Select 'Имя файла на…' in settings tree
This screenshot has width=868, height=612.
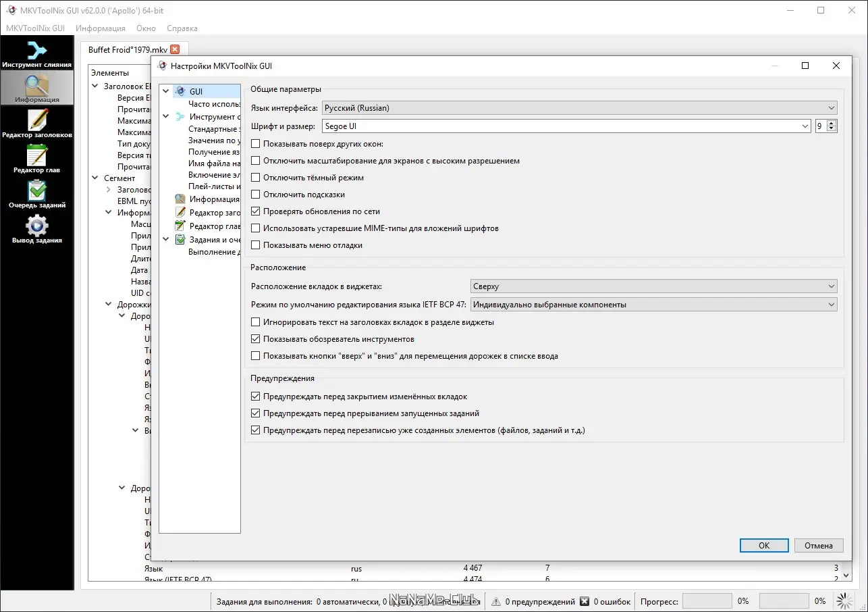[x=214, y=163]
